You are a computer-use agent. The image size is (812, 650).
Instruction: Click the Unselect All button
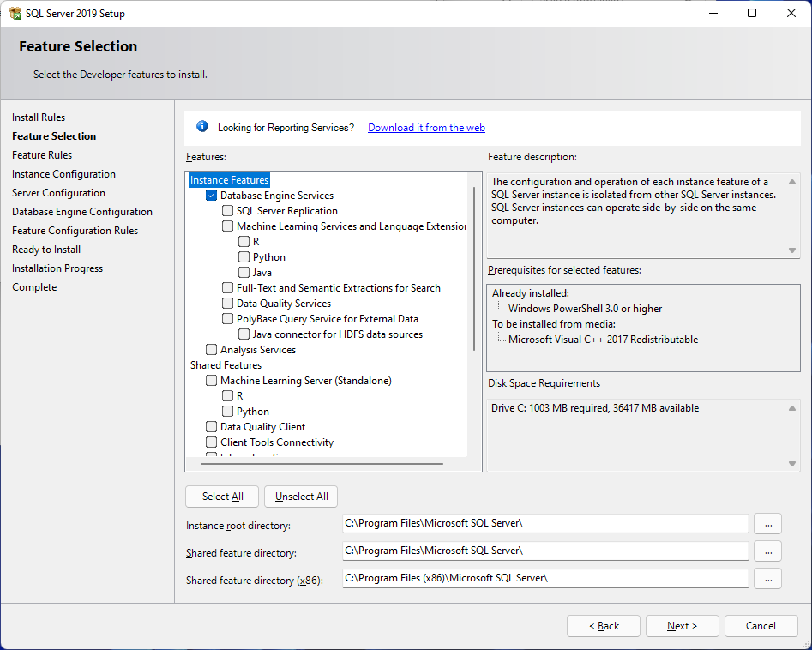click(302, 497)
